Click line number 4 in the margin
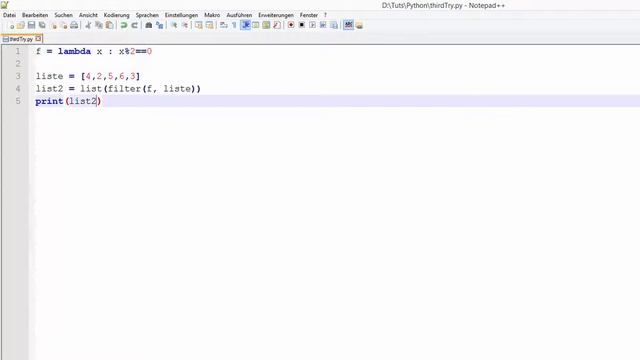 tap(18, 89)
